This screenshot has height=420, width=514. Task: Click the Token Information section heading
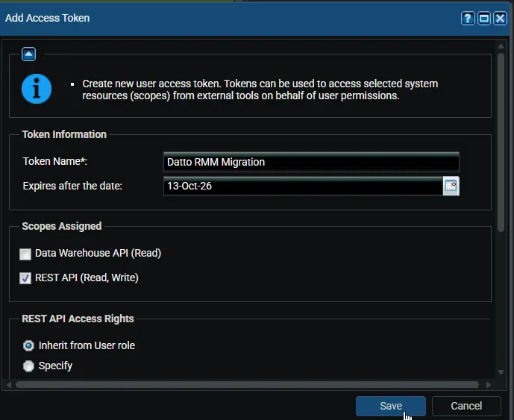(x=64, y=134)
